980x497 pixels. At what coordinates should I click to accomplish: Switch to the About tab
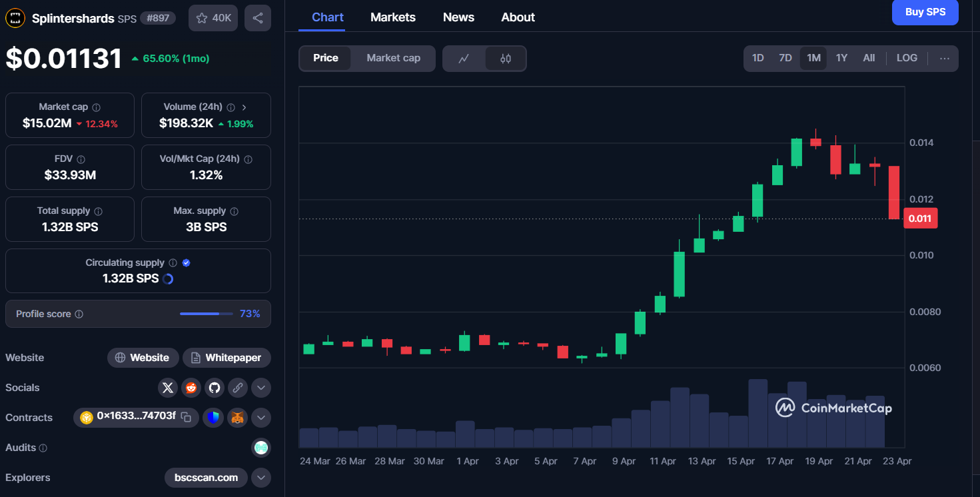tap(518, 17)
